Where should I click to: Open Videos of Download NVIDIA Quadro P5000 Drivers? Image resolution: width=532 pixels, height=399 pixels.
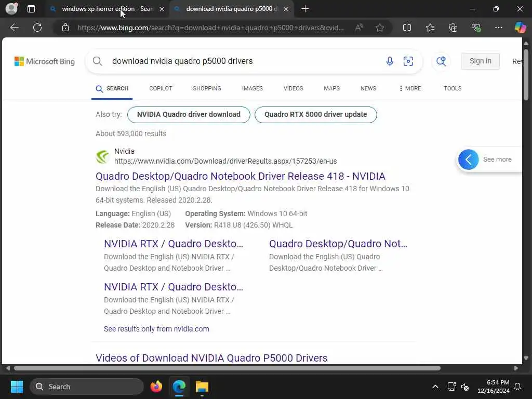(x=211, y=358)
